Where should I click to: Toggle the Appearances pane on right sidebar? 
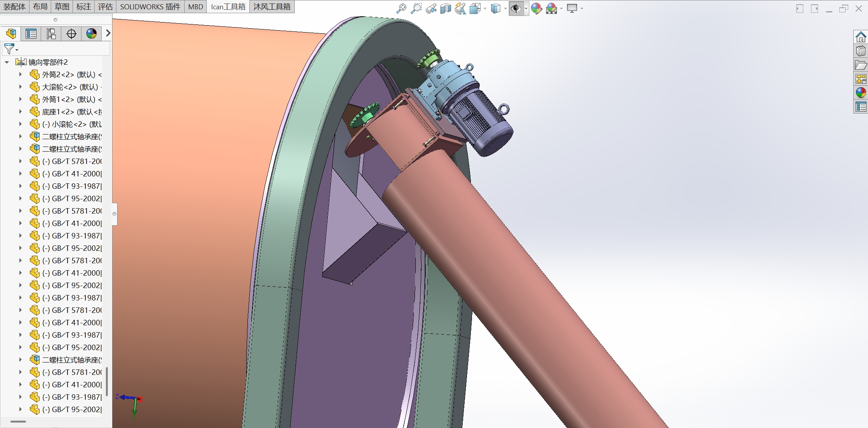[x=861, y=92]
